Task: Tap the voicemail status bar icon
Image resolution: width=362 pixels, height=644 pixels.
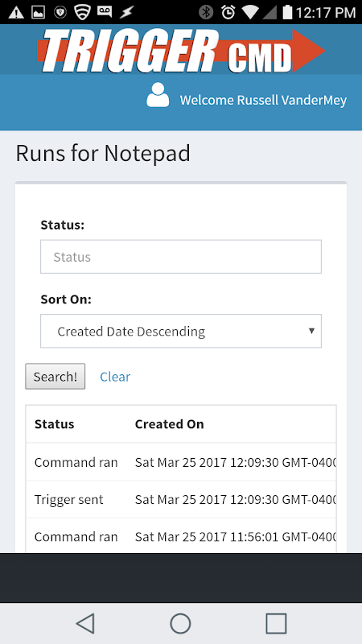Action: (105, 11)
